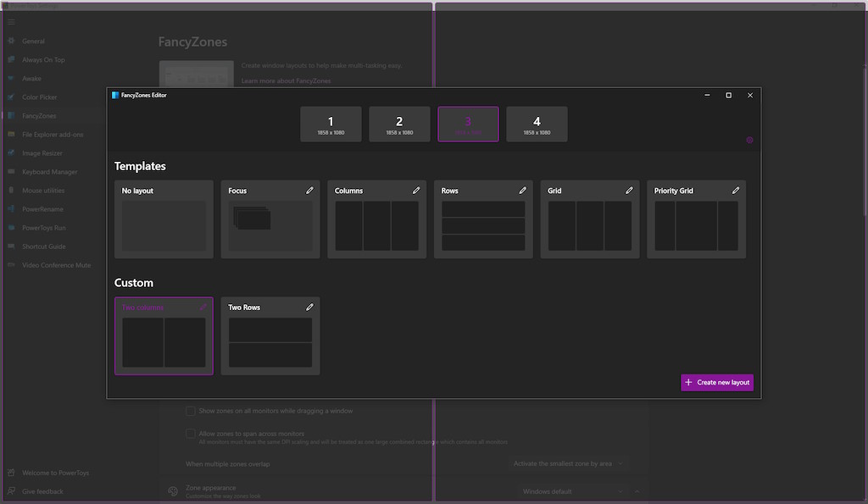Click the Awake sidebar icon
Viewport: 868px width, 504px height.
pyautogui.click(x=11, y=79)
